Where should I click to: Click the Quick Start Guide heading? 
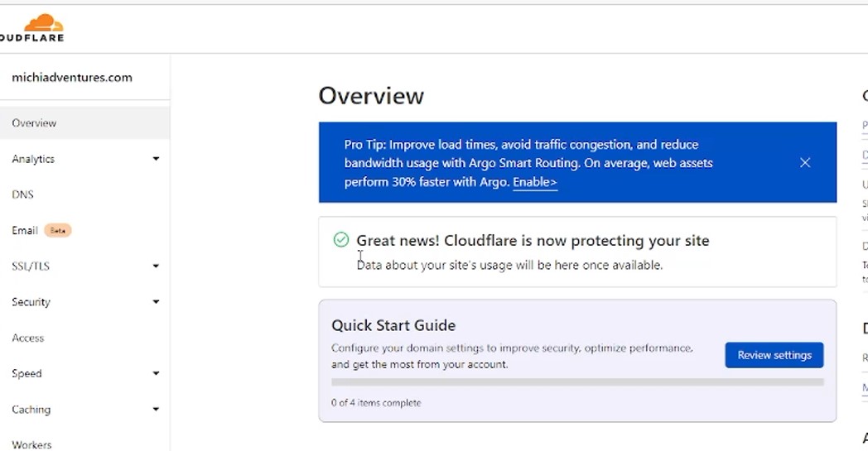(393, 325)
